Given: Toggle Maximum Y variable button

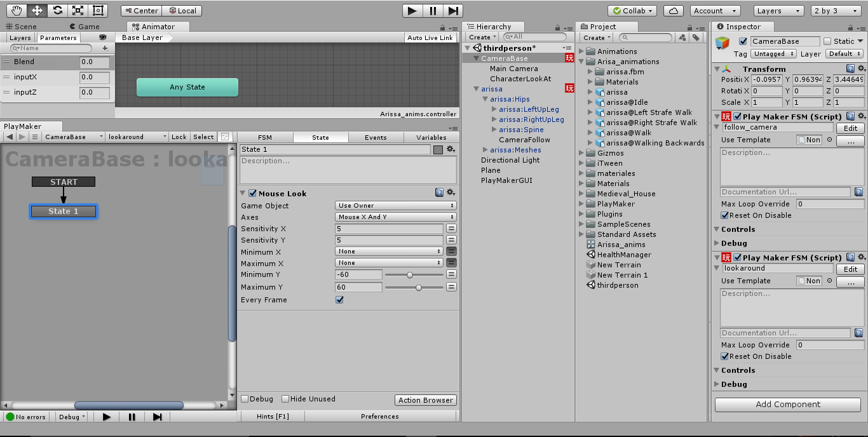Looking at the screenshot, I should click(x=451, y=287).
